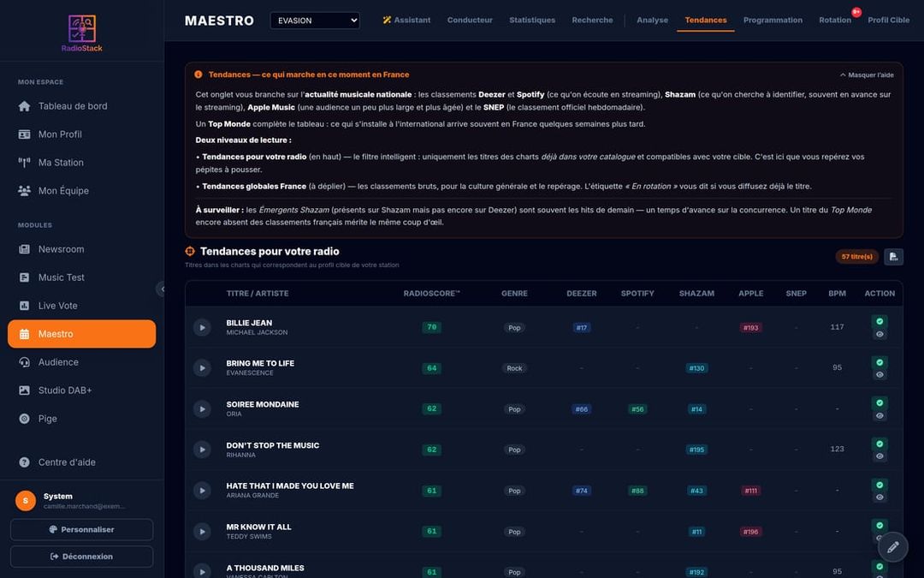Play Bring Me To Life preview

[202, 368]
